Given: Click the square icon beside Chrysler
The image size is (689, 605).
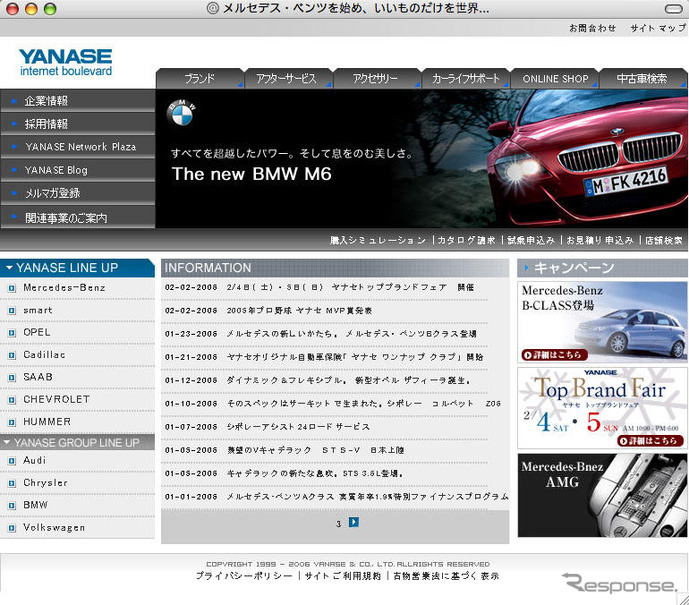Looking at the screenshot, I should (12, 483).
